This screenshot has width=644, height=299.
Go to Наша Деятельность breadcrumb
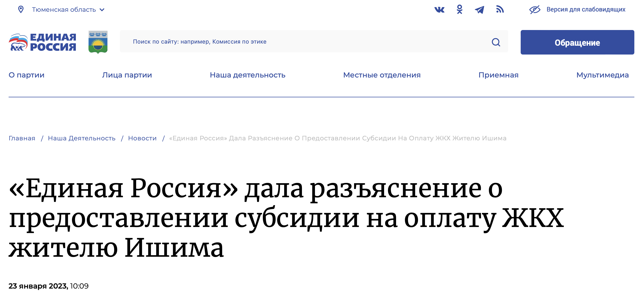(x=82, y=138)
